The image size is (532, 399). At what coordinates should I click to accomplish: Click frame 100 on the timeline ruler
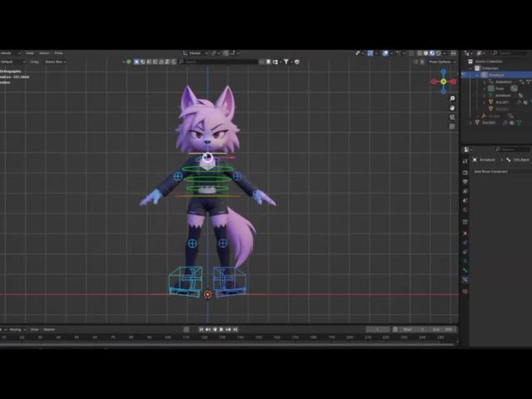click(168, 337)
